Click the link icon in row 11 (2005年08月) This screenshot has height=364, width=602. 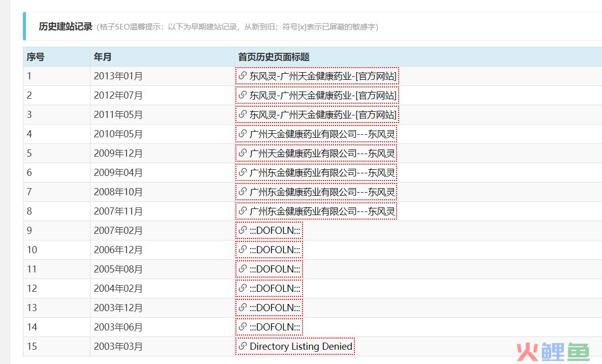(242, 269)
